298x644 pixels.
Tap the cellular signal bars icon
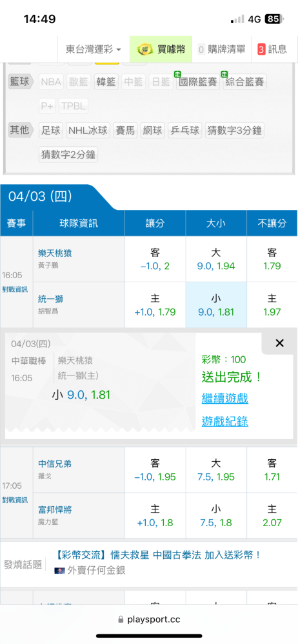(237, 19)
